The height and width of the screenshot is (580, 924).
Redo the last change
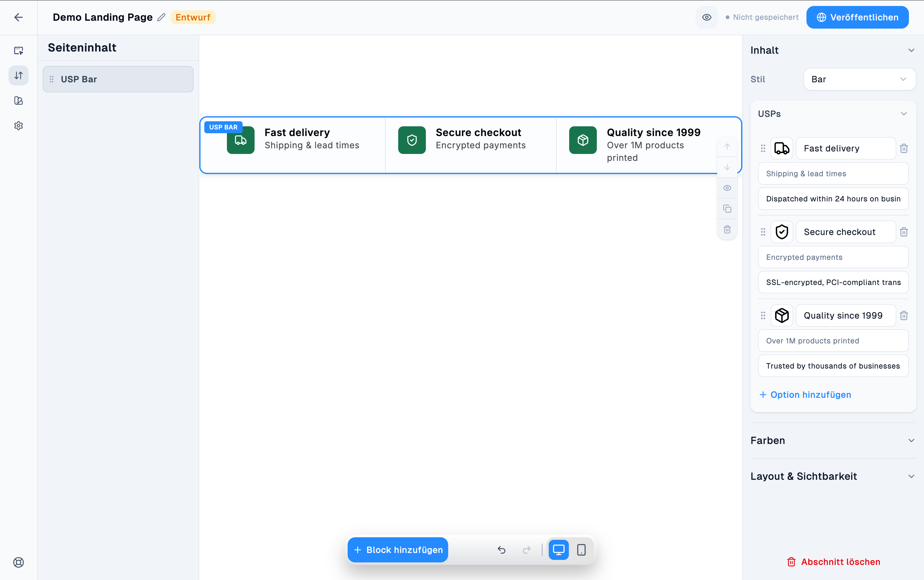coord(526,550)
